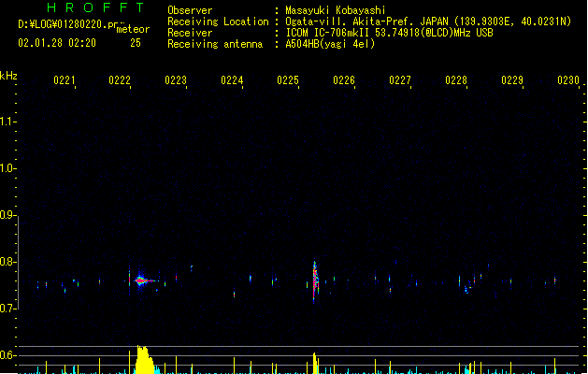The height and width of the screenshot is (374, 588).
Task: Click the 'Receiving Location' label
Action: (x=218, y=22)
